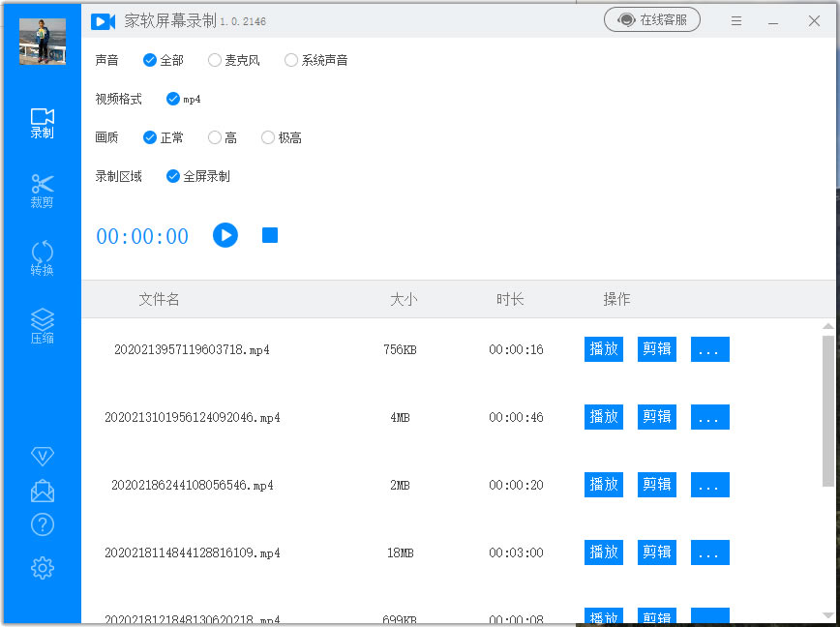840x627 pixels.
Task: Click the diamond VIP icon in sidebar
Action: tap(42, 456)
